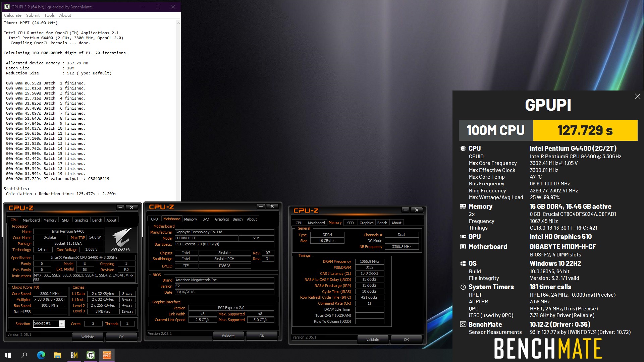This screenshot has height=362, width=644.
Task: Click CPU chip icon in BenchMate panel
Action: (463, 148)
